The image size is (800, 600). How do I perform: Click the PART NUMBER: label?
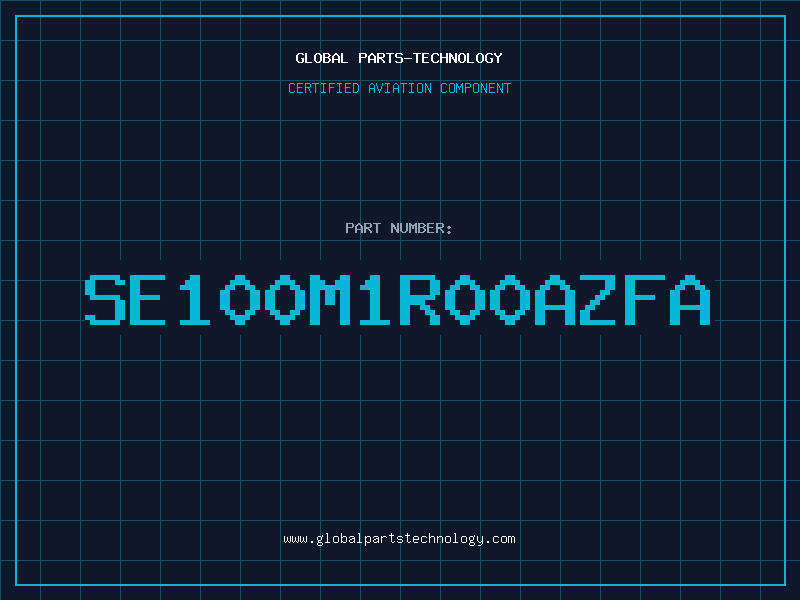tap(399, 228)
